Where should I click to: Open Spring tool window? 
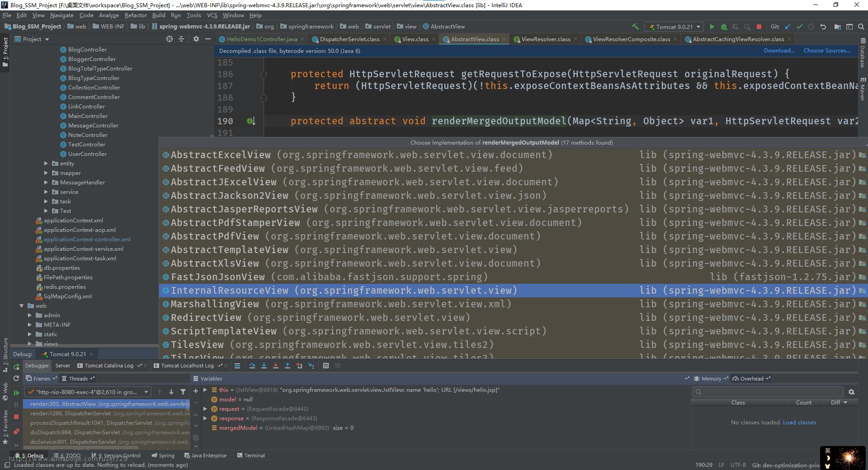coord(163,456)
